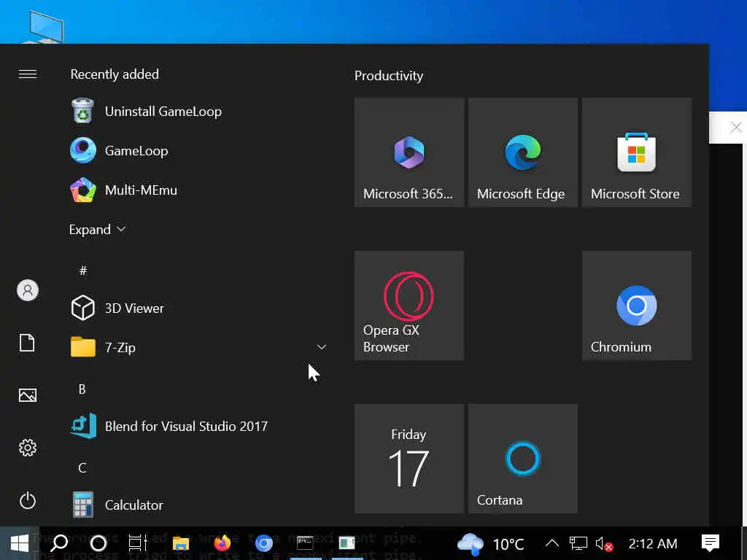747x560 pixels.
Task: Switch to the Command Prompt taskbar window
Action: [x=305, y=543]
